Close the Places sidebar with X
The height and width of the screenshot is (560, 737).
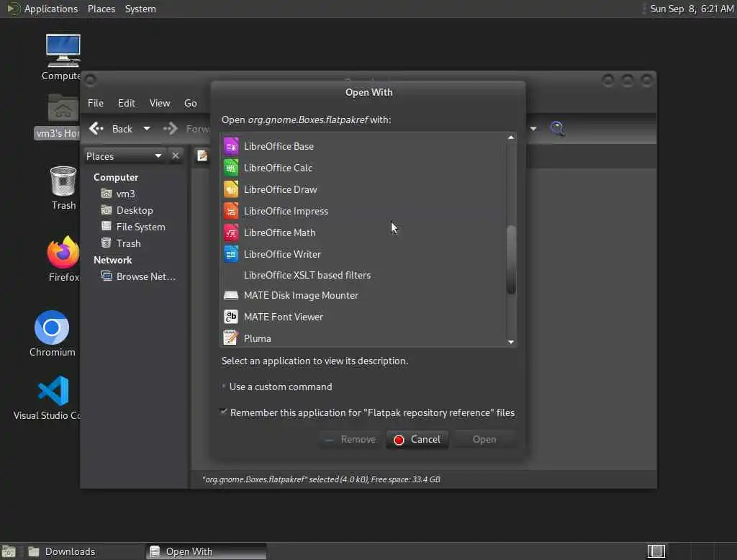[x=176, y=155]
